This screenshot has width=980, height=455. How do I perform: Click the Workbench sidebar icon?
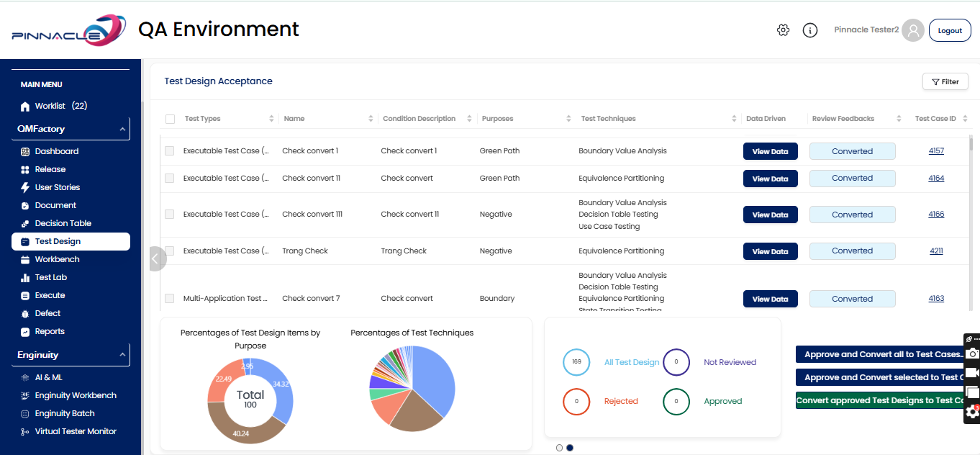coord(25,260)
